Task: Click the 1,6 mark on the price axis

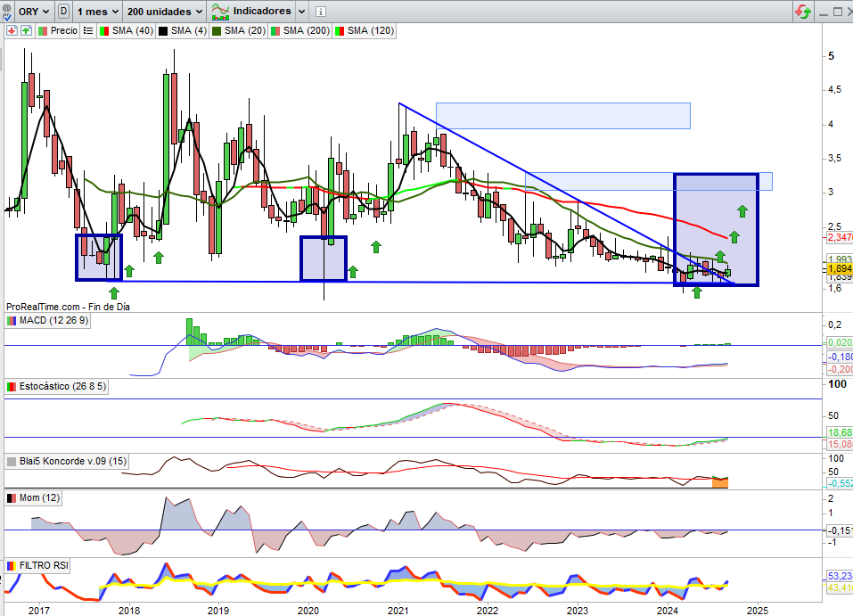Action: [834, 289]
